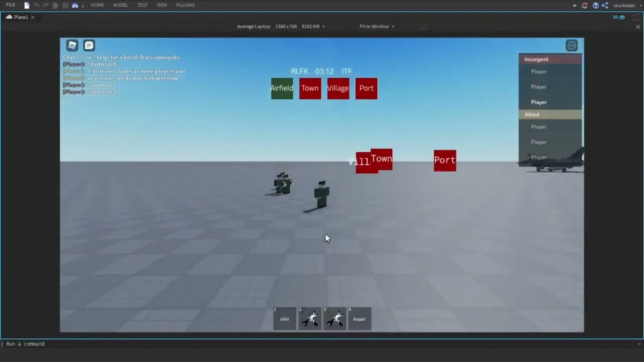Viewport: 644px width, 362px height.
Task: Click the 03:12 match timer text
Action: [x=324, y=71]
